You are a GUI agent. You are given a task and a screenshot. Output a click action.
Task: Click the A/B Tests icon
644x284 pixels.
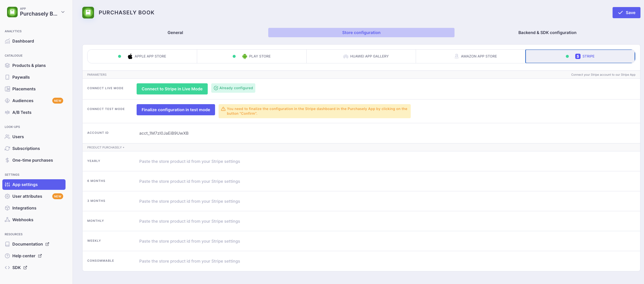[x=7, y=112]
